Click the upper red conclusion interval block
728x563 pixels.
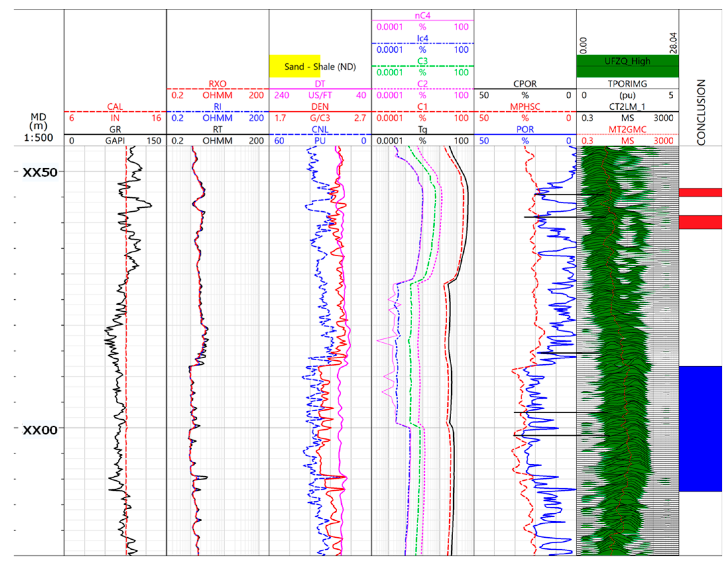coord(700,192)
